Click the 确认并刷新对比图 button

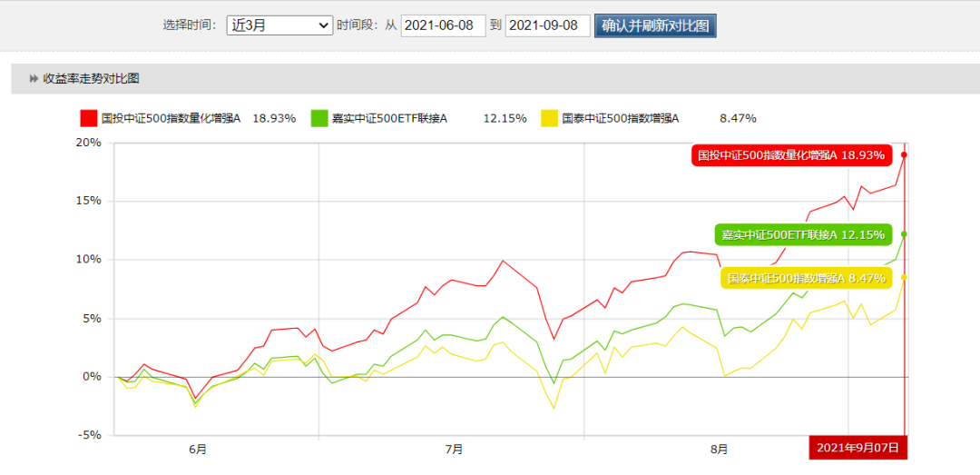pos(655,25)
